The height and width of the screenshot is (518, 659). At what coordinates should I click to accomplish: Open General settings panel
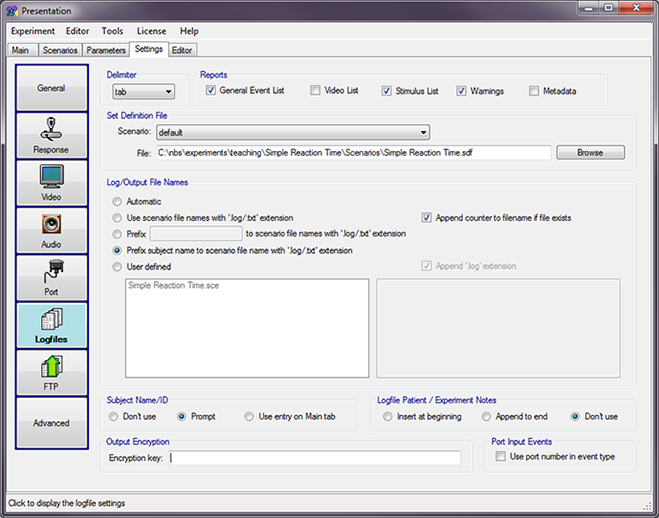(51, 88)
